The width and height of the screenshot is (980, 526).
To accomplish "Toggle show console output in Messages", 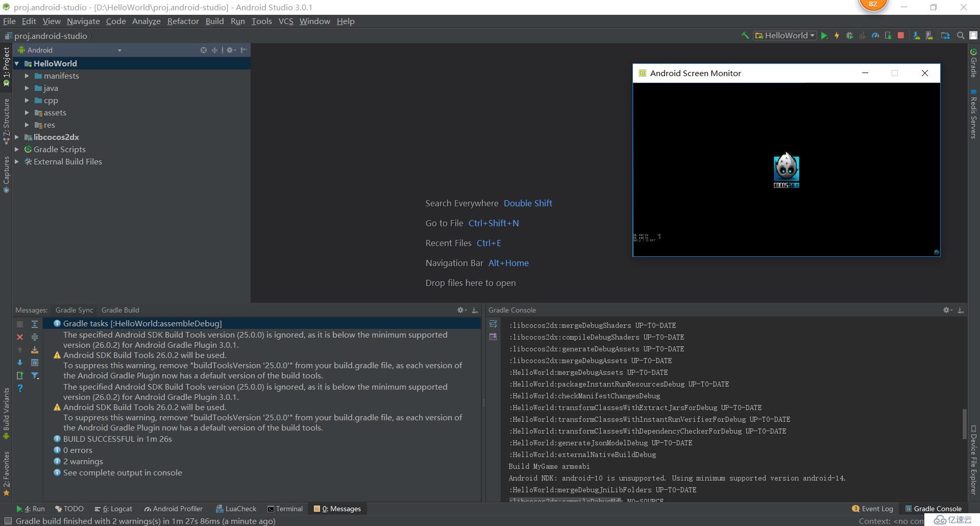I will pos(35,363).
